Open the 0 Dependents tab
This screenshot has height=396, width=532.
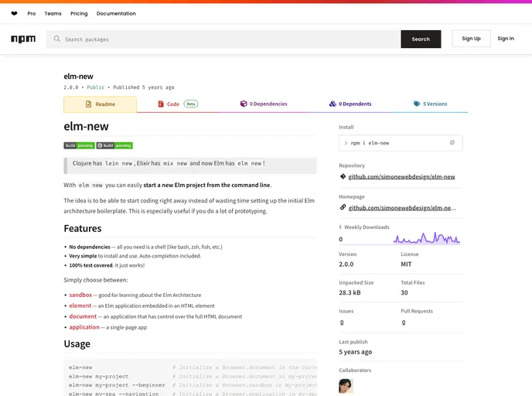[350, 104]
